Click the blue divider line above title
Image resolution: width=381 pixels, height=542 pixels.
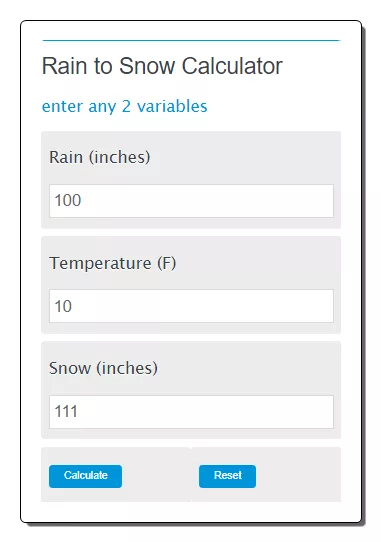191,40
